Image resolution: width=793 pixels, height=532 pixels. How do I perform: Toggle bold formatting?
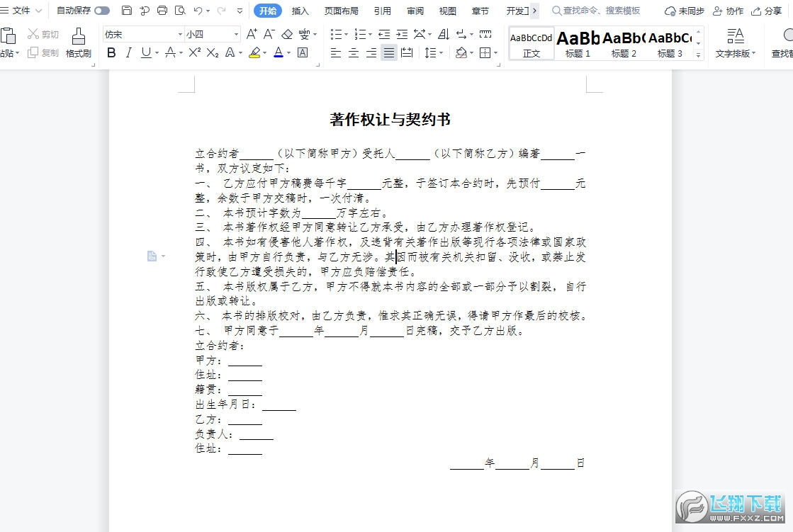[111, 52]
